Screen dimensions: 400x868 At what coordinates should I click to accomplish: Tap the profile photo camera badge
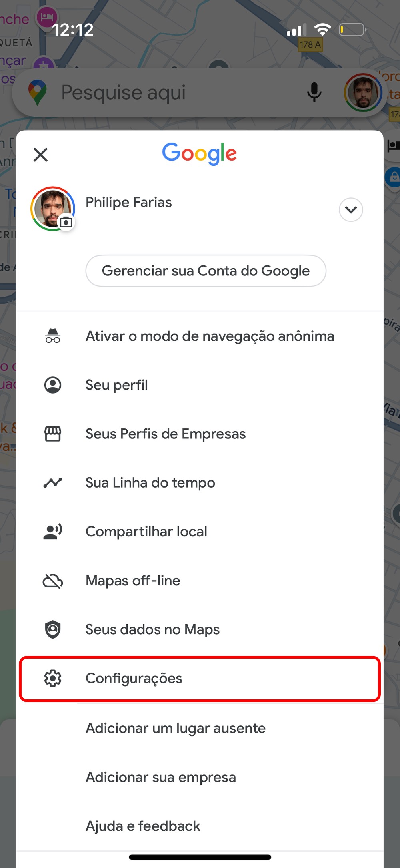[x=66, y=222]
